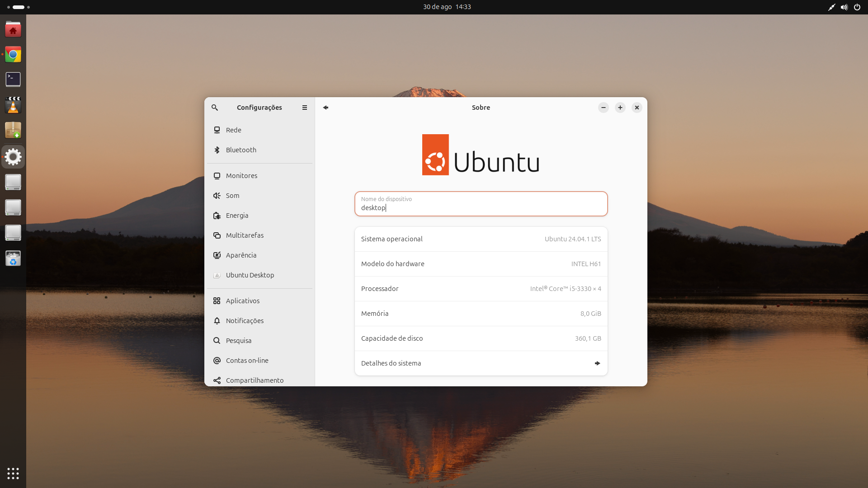Click the volume icon in top bar

pos(844,7)
